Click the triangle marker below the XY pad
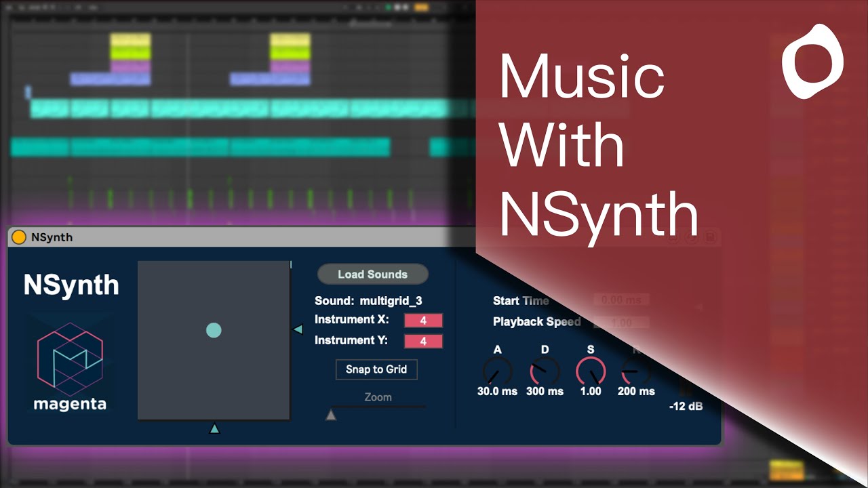868x488 pixels. 214,428
